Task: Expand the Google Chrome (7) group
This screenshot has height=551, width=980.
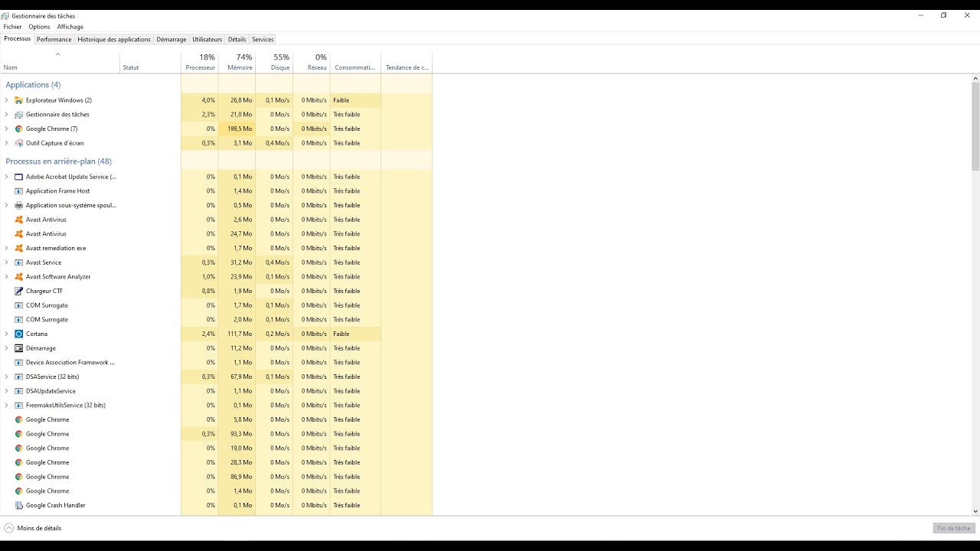Action: coord(7,129)
